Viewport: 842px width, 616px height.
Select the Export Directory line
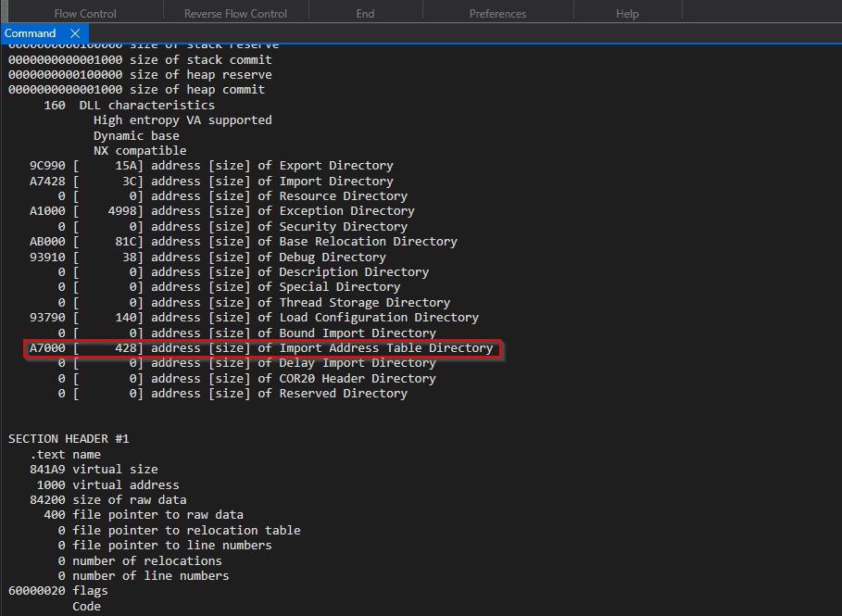tap(211, 166)
